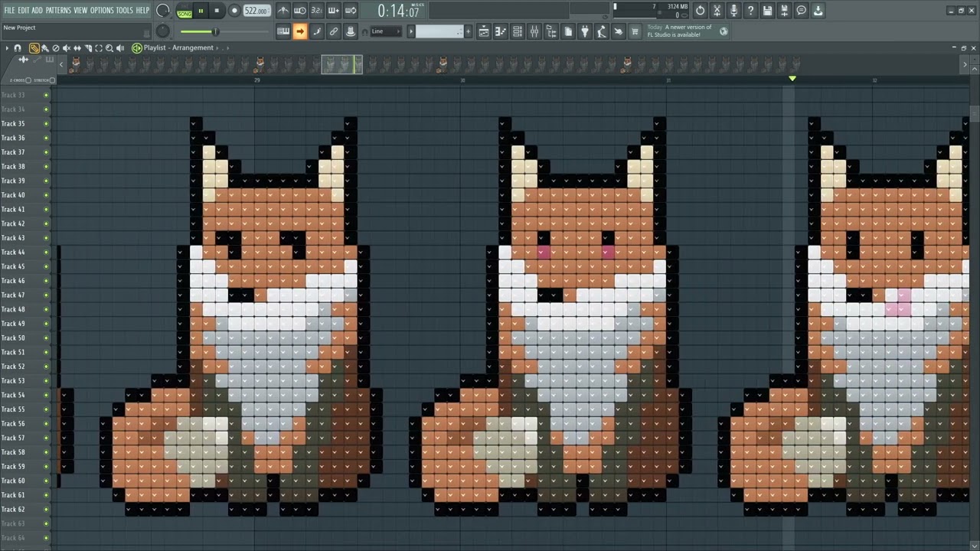Viewport: 980px width, 551px height.
Task: Pause playback with the pause button
Action: [201, 11]
